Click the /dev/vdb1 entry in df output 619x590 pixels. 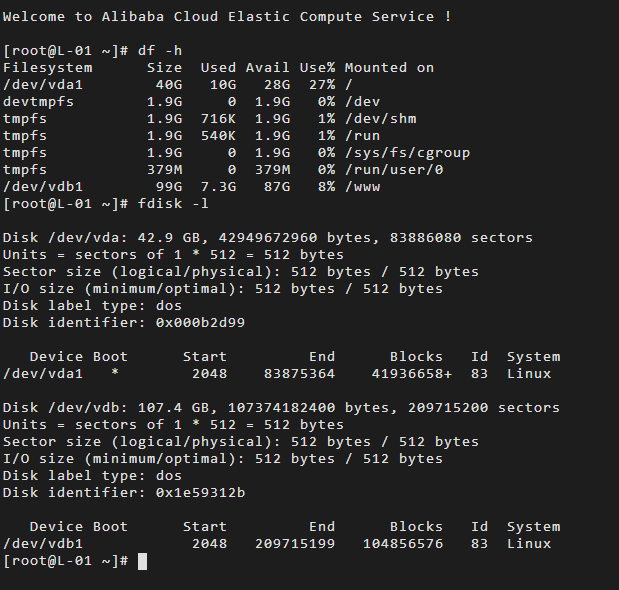pos(43,187)
